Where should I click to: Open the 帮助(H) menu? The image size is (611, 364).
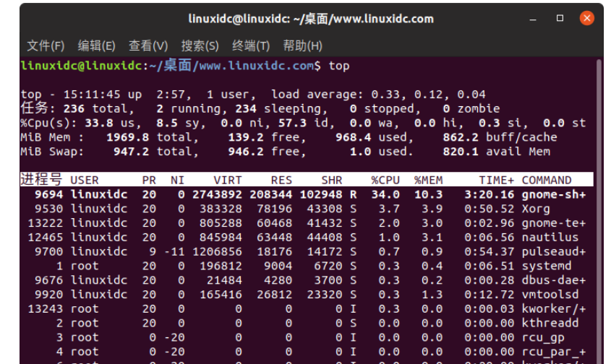(302, 46)
